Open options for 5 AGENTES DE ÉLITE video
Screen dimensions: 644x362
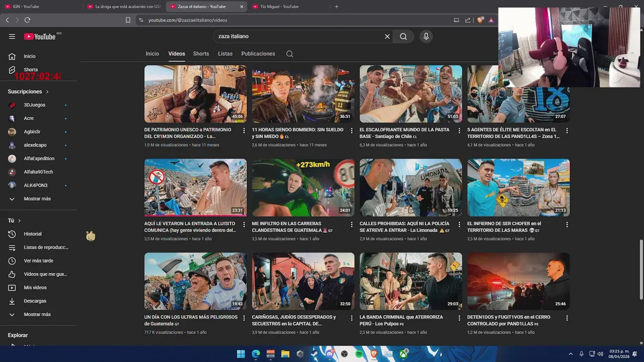567,130
